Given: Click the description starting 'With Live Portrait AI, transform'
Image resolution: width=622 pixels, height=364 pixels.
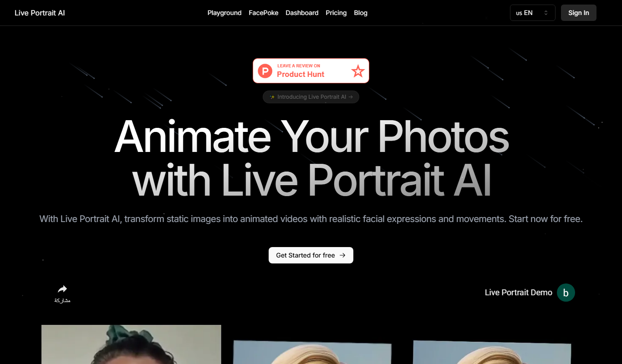Looking at the screenshot, I should click(x=311, y=219).
